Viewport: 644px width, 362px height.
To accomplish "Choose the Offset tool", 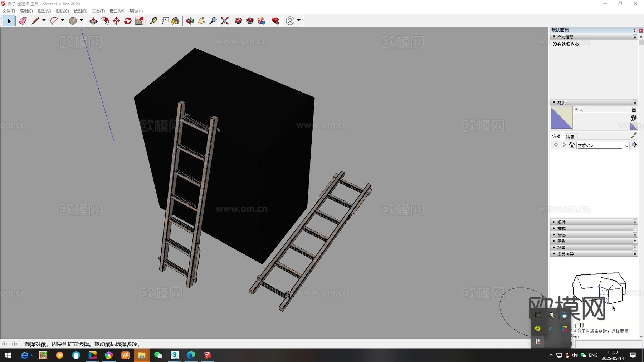I will point(105,21).
